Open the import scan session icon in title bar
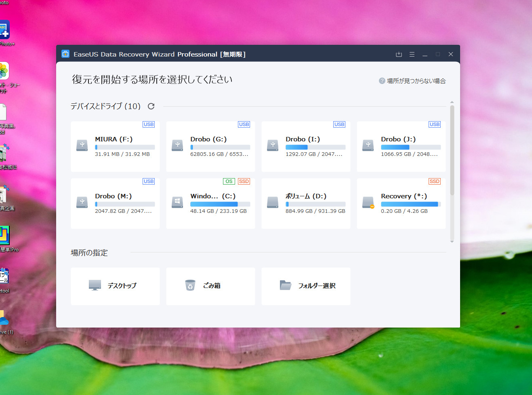Screen dimensions: 532x395 pyautogui.click(x=399, y=54)
